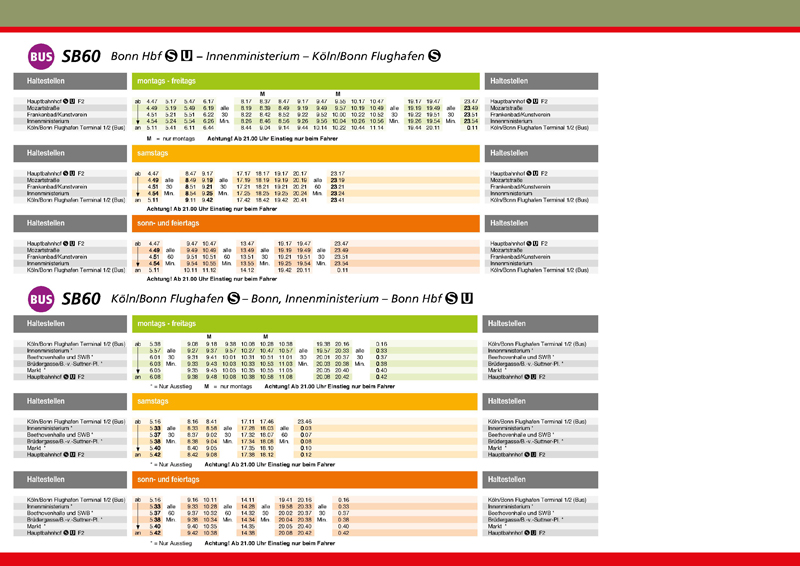This screenshot has width=800, height=566.
Task: Select the top green 'montags - freitags' header
Action: [305, 80]
